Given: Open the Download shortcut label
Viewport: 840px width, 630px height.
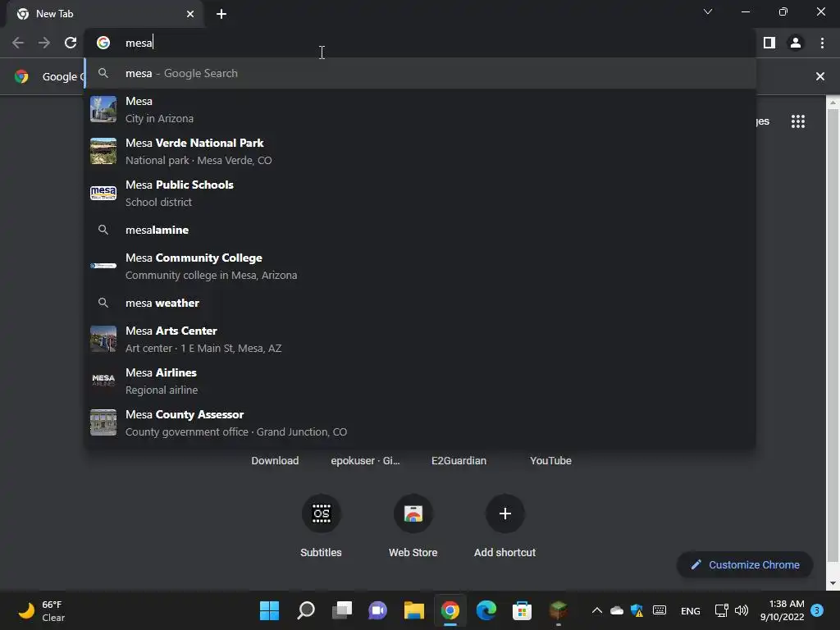Looking at the screenshot, I should [275, 461].
